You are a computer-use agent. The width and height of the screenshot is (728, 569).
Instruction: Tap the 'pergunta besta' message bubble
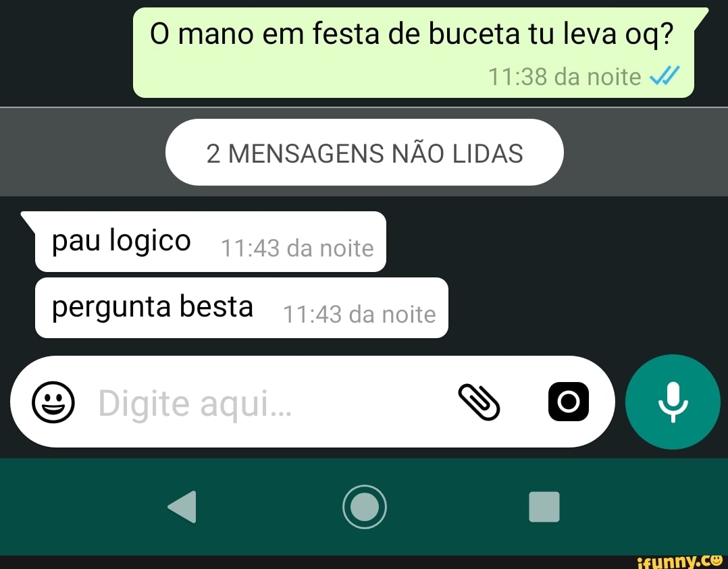pyautogui.click(x=242, y=308)
